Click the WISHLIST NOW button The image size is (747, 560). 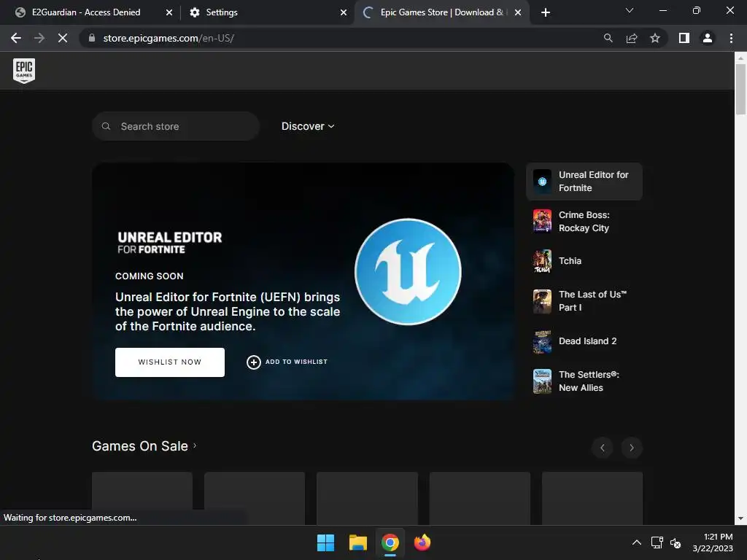pyautogui.click(x=169, y=362)
